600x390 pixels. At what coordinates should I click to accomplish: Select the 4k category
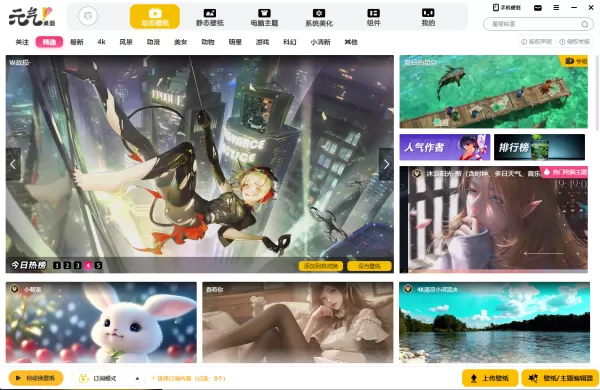(x=101, y=42)
